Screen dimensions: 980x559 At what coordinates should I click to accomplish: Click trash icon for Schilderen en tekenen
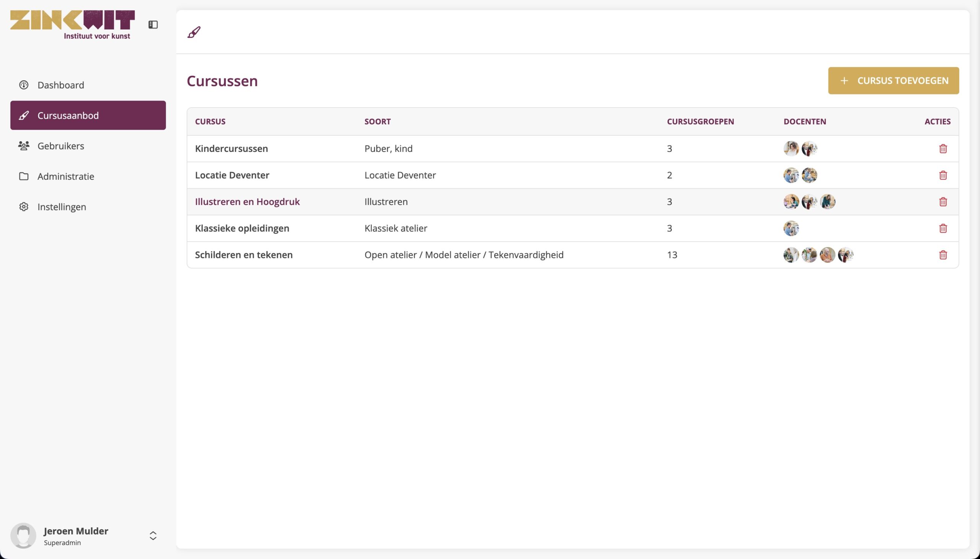943,255
